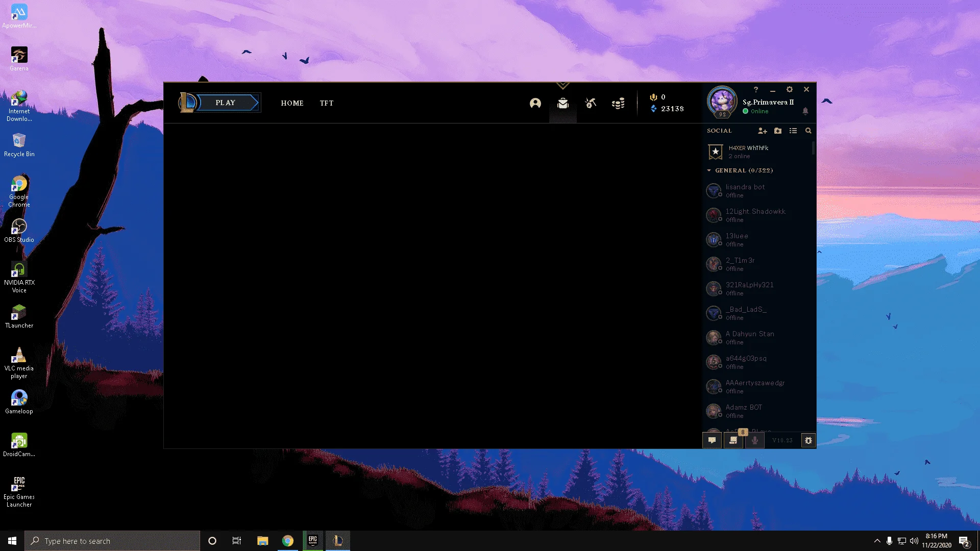Click the PLAY button
This screenshot has width=980, height=551.
(225, 103)
